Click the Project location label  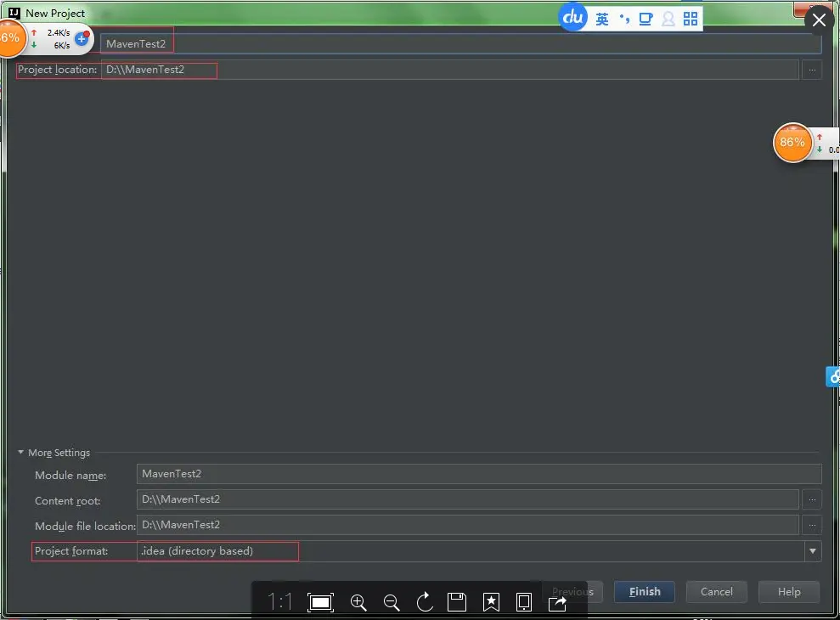(x=57, y=70)
